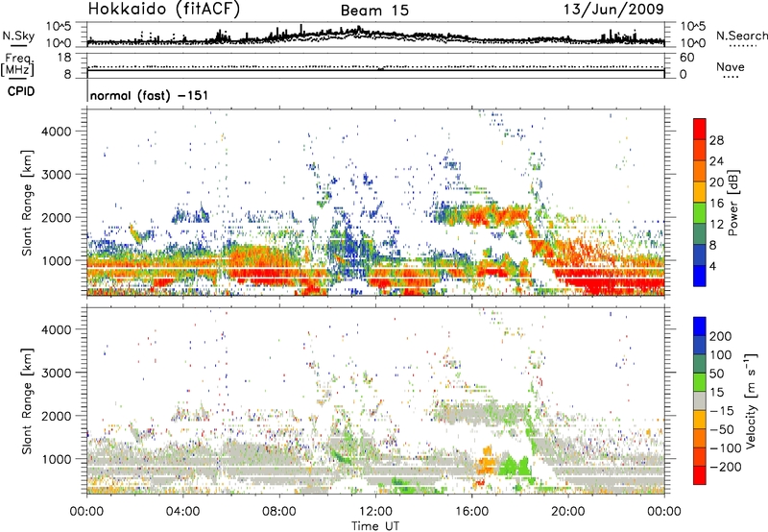Click the 'N.Sky' legend label
768x532 pixels.
[18, 36]
